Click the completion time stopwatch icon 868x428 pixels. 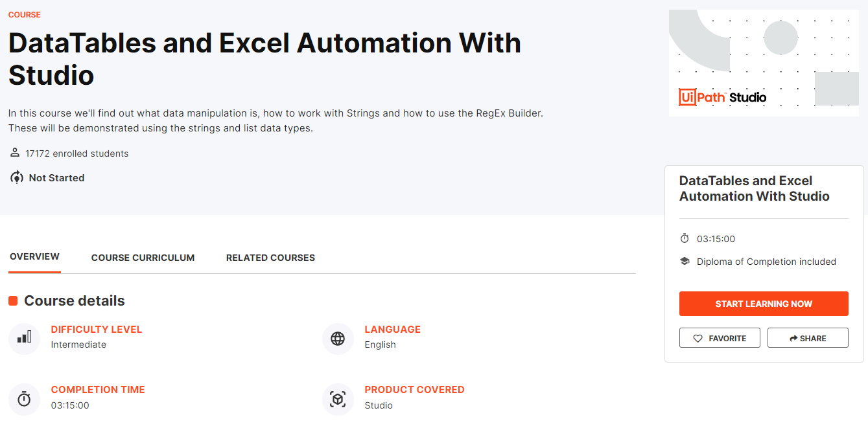point(24,399)
